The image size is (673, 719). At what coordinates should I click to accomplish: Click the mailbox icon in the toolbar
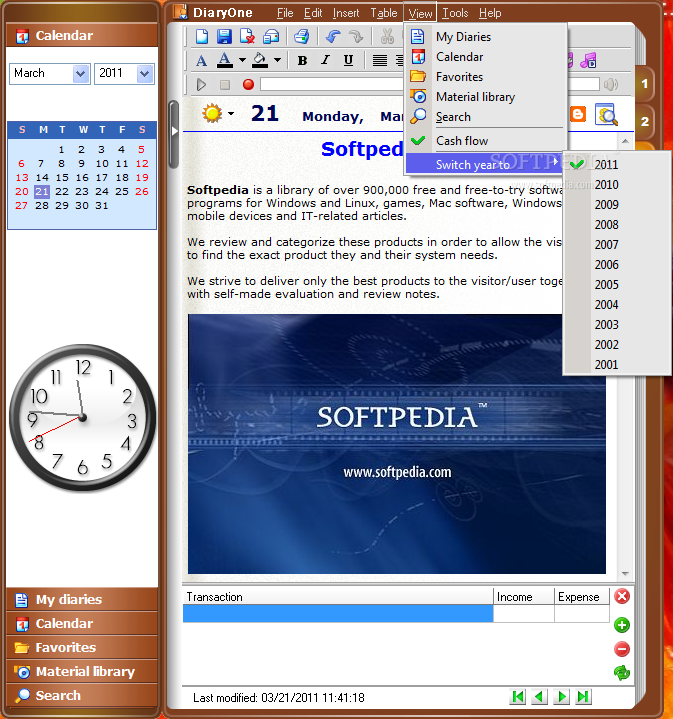pyautogui.click(x=271, y=36)
